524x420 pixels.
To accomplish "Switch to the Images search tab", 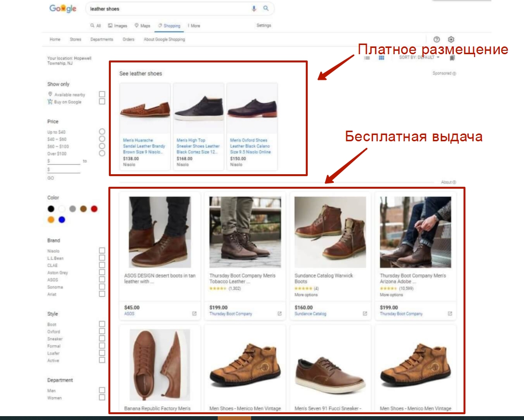I will tap(118, 26).
